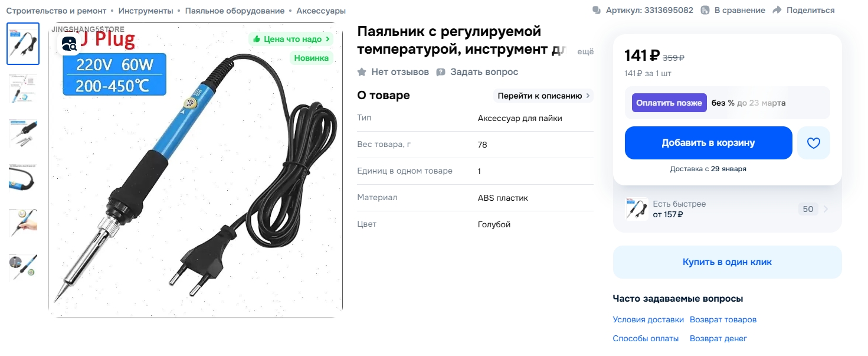868x356 pixels.
Task: Expand the truncated title with ещё
Action: (x=585, y=51)
